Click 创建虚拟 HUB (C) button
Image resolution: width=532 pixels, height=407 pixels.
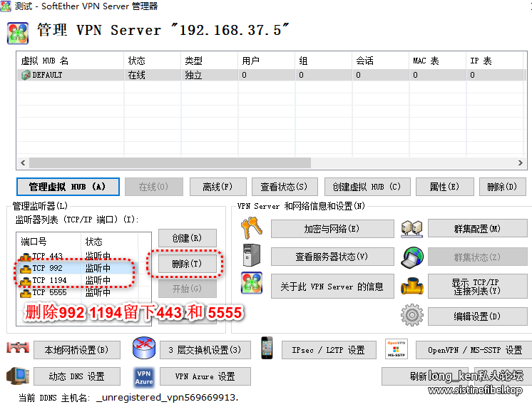pyautogui.click(x=367, y=187)
